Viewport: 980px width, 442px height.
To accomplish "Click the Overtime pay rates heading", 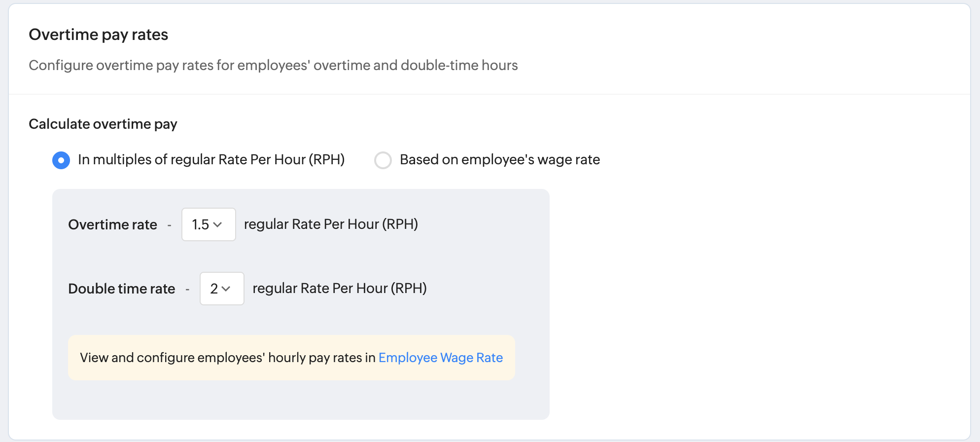I will [99, 35].
